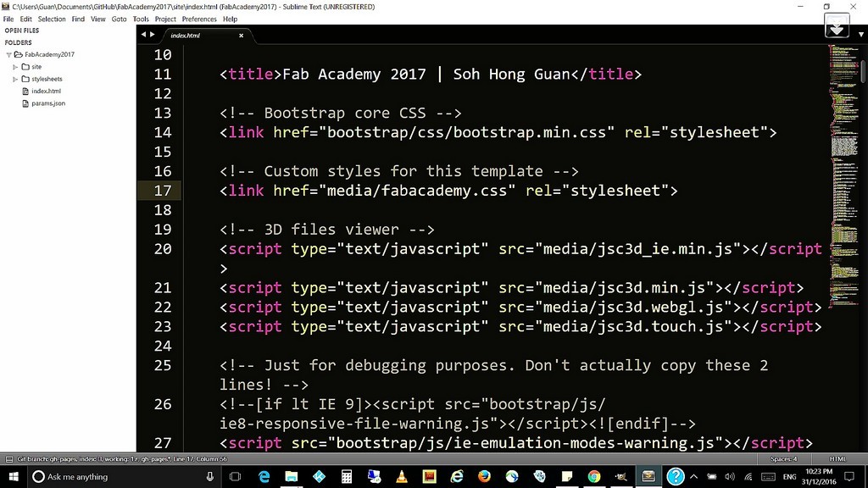868x488 pixels.
Task: Click the ie-emulation-modes-warning.js script line
Action: 516,443
